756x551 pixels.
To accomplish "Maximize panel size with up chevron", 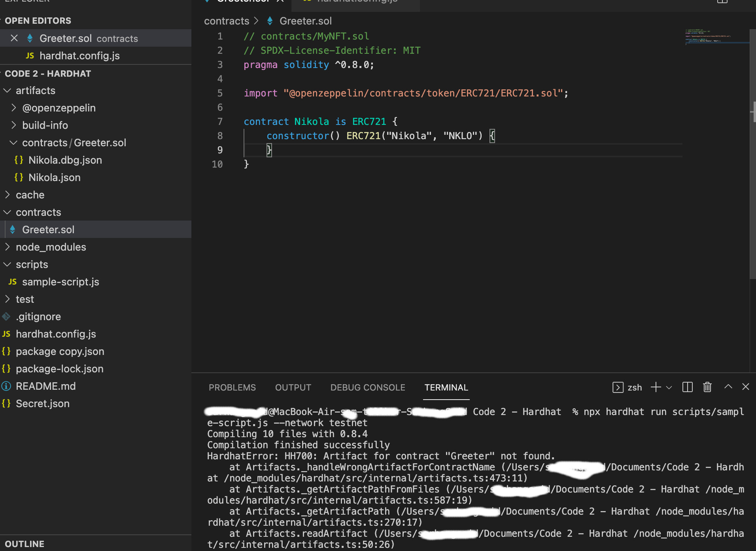I will pos(728,387).
